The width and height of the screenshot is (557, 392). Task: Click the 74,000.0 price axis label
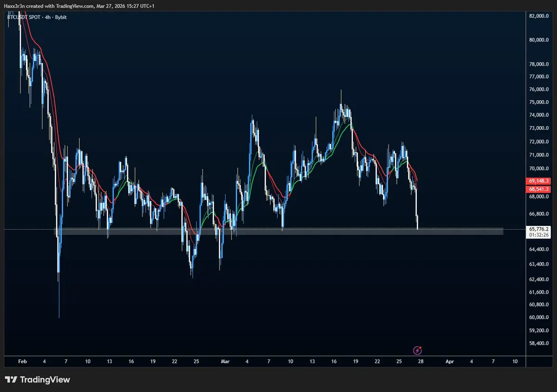(538, 115)
